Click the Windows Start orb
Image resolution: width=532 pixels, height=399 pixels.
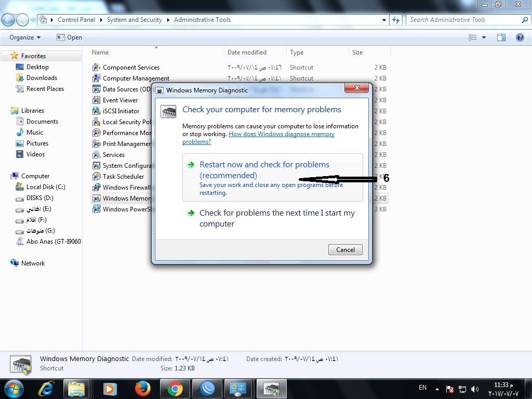coord(14,389)
